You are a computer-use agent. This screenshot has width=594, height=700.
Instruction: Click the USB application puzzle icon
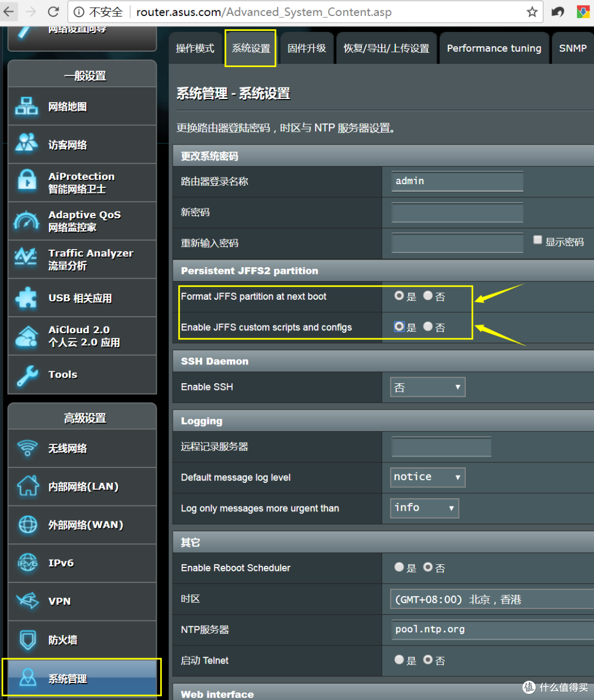pos(26,297)
